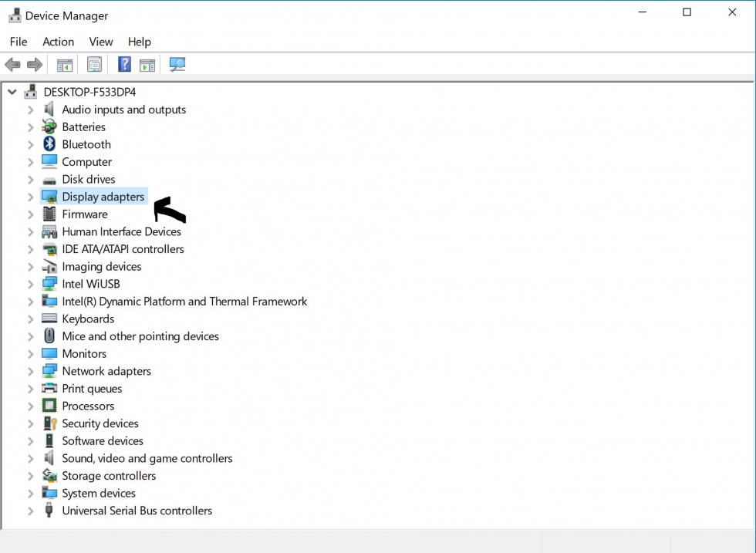Open the Action menu
This screenshot has height=553, width=756.
coord(59,42)
